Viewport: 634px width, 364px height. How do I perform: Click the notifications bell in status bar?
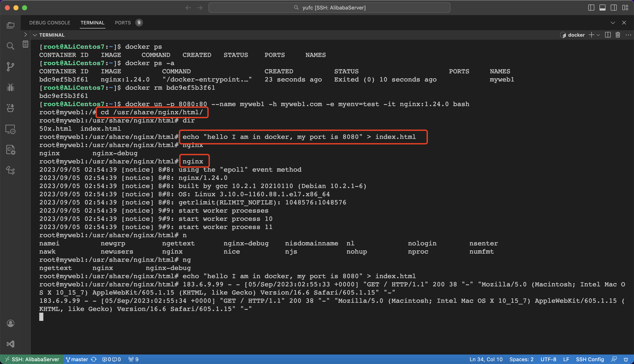(626, 359)
